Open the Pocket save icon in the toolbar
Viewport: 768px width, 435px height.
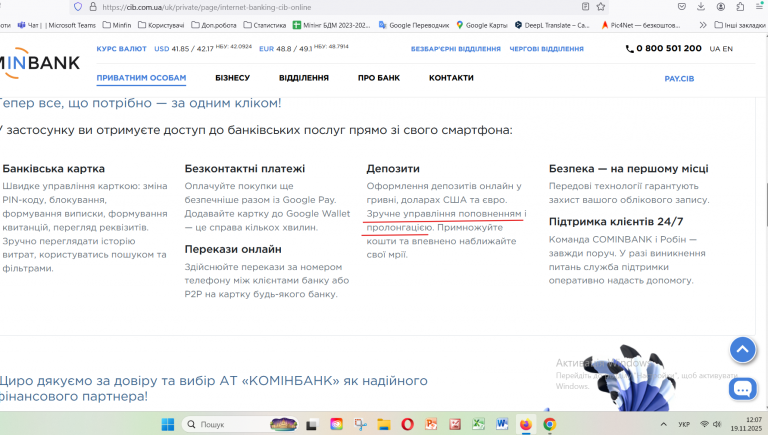point(682,6)
